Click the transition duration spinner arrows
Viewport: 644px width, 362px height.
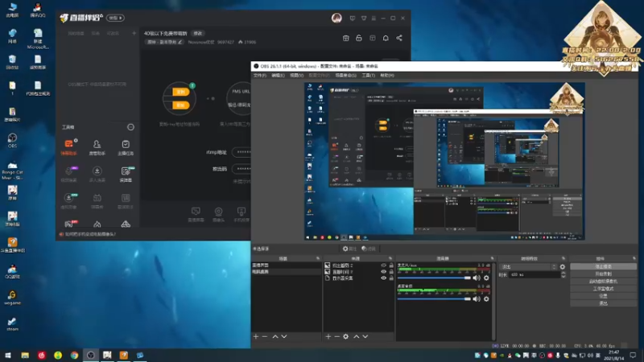pos(563,274)
